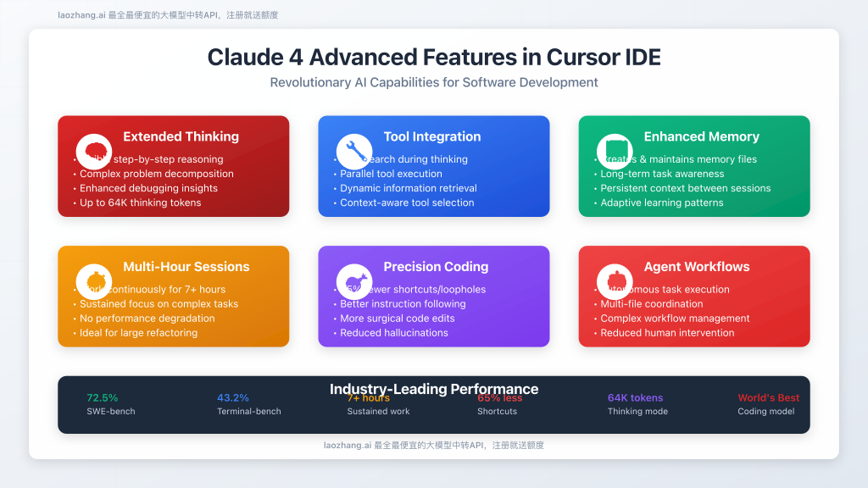Select the Extended Thinking heading
Viewport: 868px width, 488px height.
181,136
